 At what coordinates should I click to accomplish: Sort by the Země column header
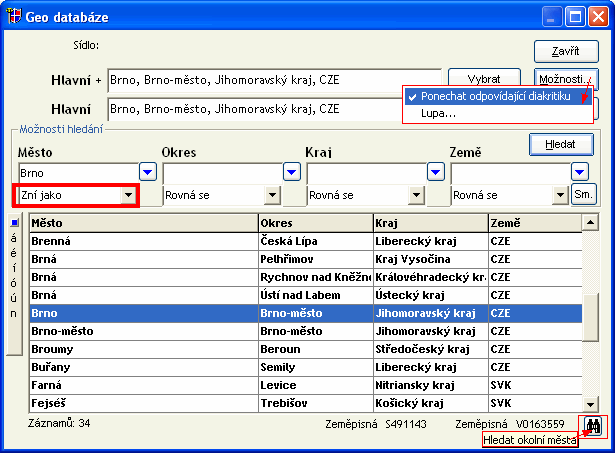pos(535,223)
